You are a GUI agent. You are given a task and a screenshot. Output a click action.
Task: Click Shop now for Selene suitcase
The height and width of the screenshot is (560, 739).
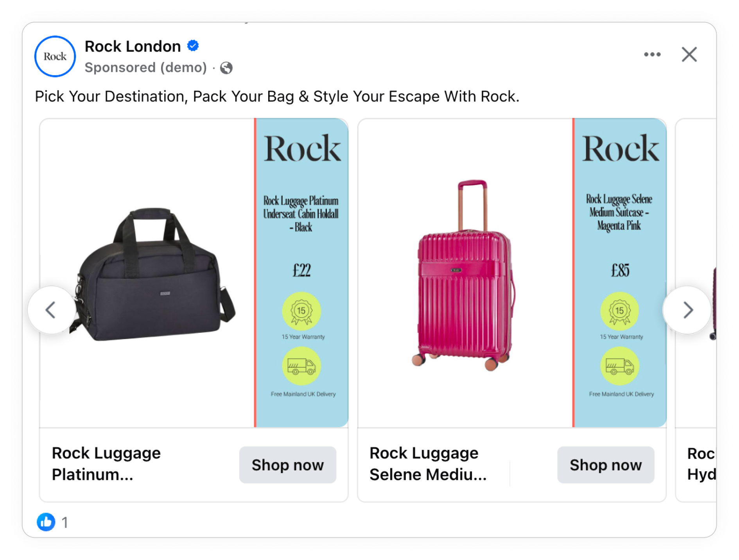click(x=605, y=465)
